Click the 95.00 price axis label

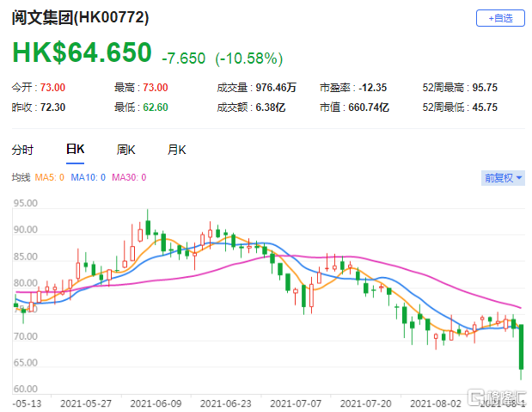pyautogui.click(x=26, y=203)
